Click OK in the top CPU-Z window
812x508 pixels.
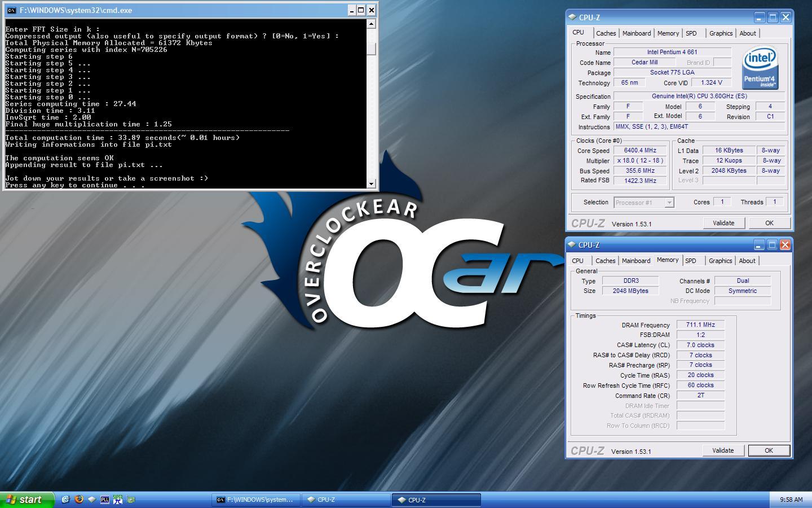[x=769, y=223]
